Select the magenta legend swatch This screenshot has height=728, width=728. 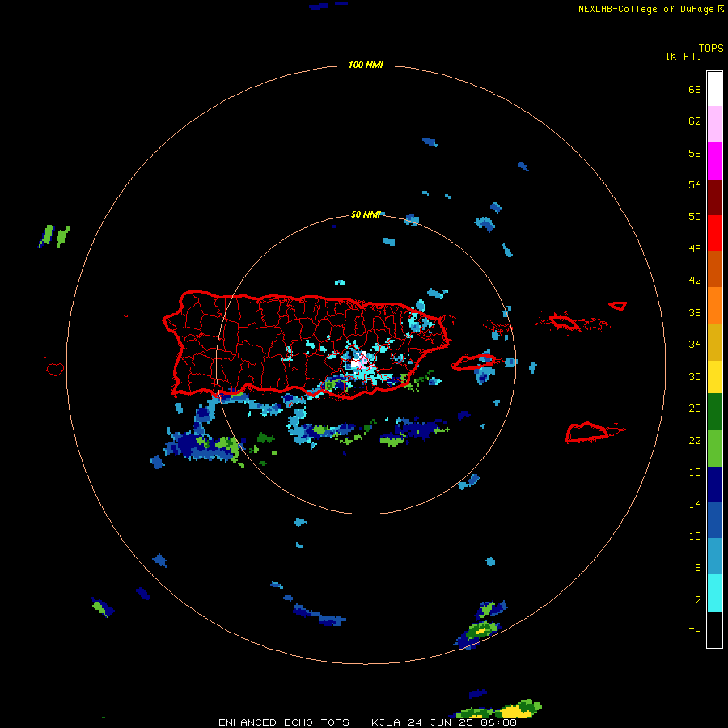click(714, 161)
